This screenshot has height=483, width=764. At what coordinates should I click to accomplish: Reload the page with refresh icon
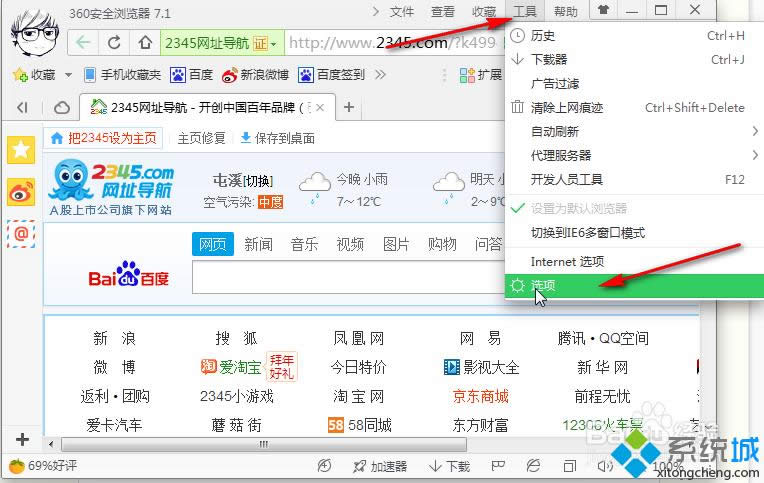coord(114,43)
